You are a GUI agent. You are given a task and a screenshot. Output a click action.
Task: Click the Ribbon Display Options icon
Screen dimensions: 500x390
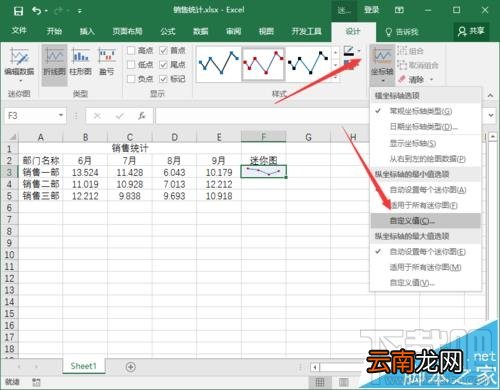[399, 10]
